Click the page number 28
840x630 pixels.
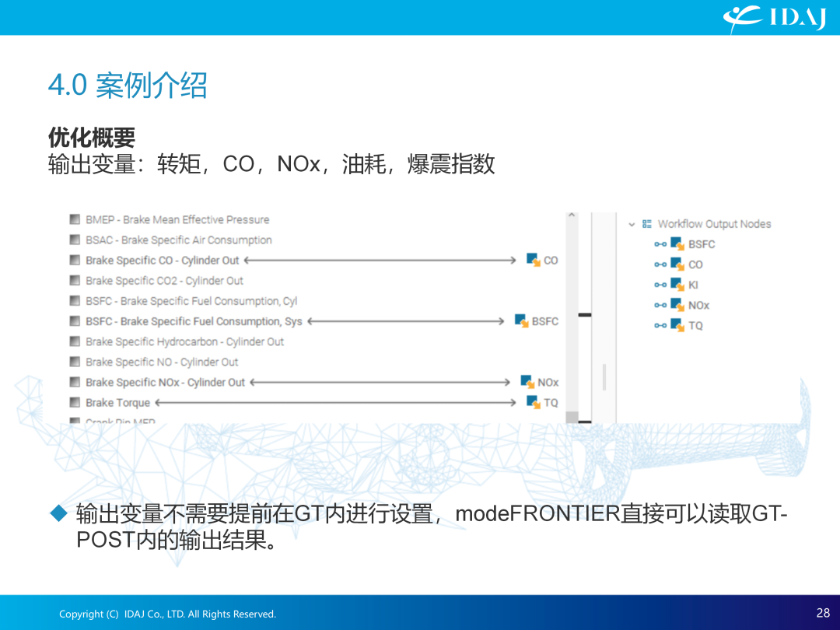pyautogui.click(x=824, y=613)
